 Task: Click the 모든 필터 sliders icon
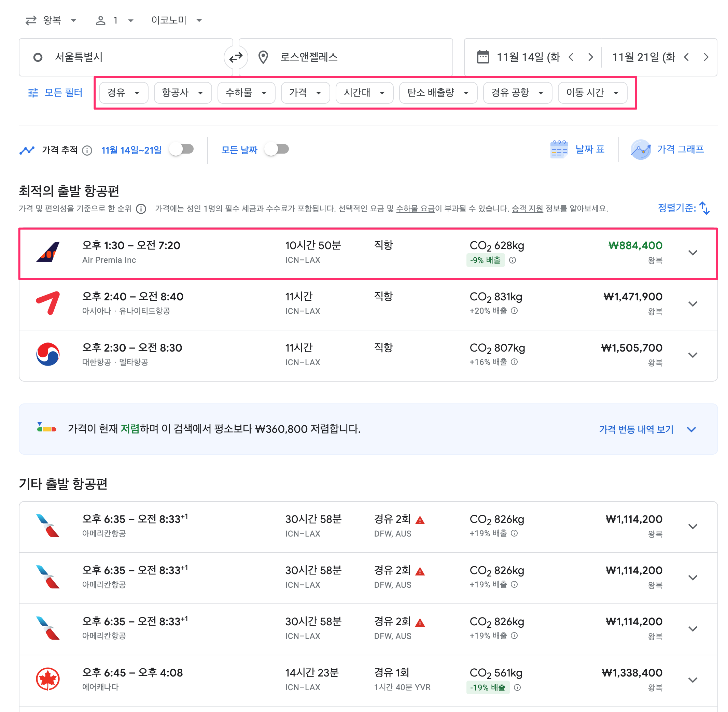(x=33, y=92)
